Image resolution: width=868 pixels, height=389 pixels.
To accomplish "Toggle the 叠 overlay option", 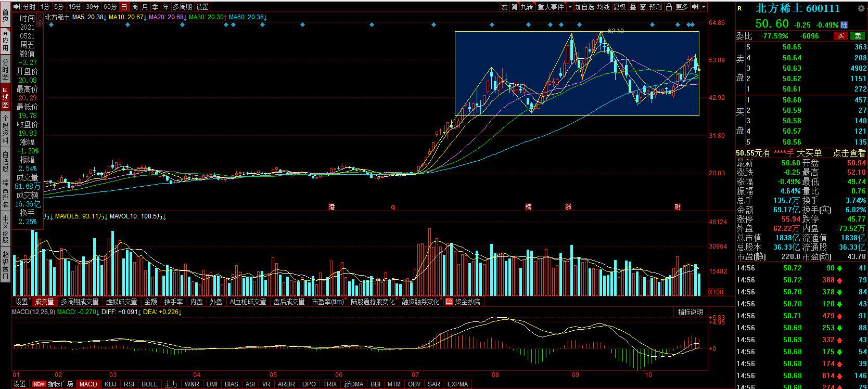I will pos(633,7).
